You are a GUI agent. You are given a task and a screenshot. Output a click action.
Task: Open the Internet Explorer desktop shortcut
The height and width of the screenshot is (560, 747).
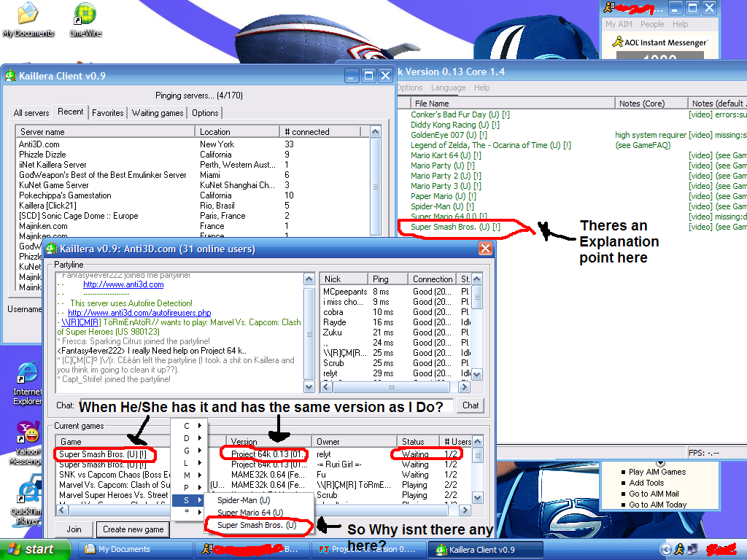pyautogui.click(x=27, y=384)
